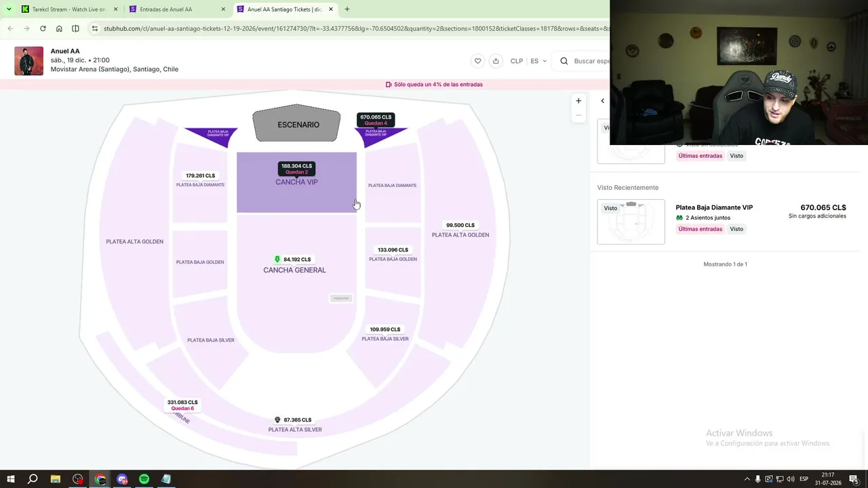Select 87.365 CL$ Platea Alta Silver price
The width and height of the screenshot is (868, 488).
pyautogui.click(x=293, y=420)
